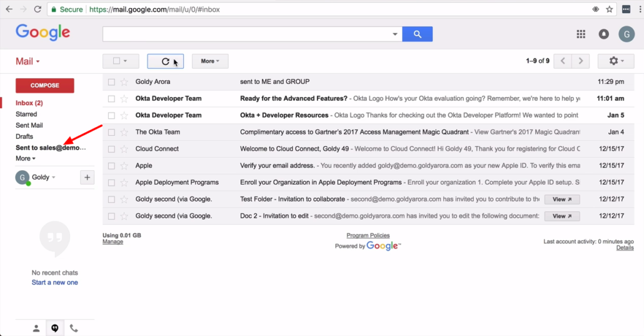The image size is (644, 336).
Task: Tick the Apple verify email checkbox
Action: tap(111, 166)
